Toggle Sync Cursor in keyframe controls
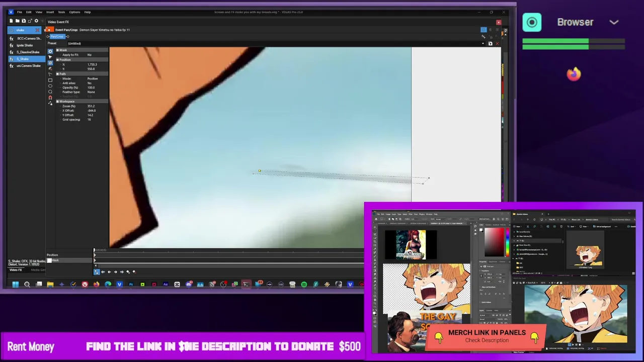 coord(97,272)
